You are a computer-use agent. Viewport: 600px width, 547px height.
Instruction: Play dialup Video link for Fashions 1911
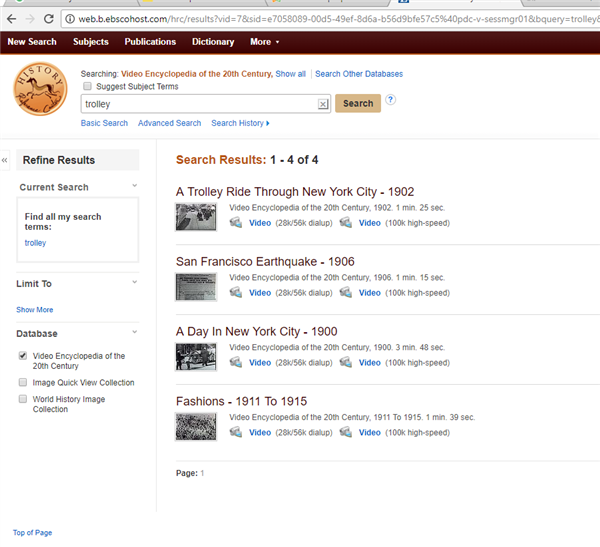point(260,433)
